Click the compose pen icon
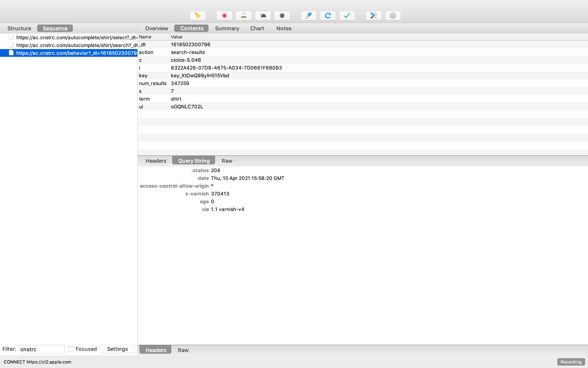This screenshot has width=588, height=368. pyautogui.click(x=308, y=16)
